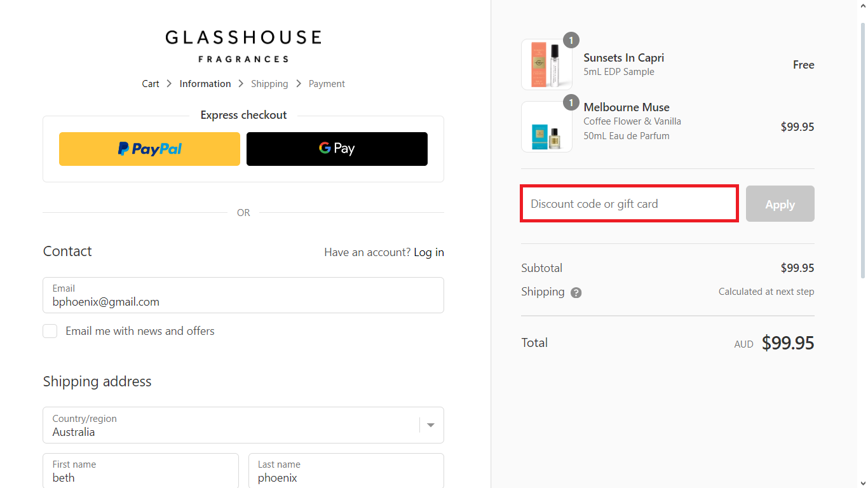Viewport: 868px width, 488px height.
Task: Open the Country/region dropdown
Action: tap(431, 425)
